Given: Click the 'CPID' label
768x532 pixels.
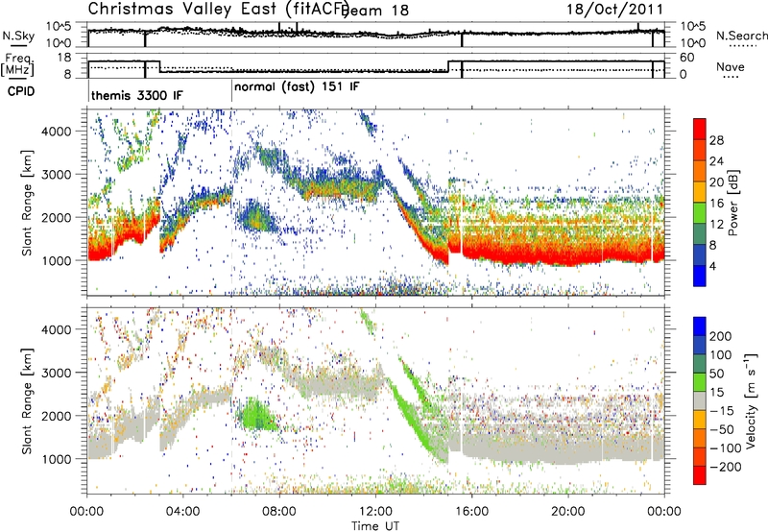Looking at the screenshot, I should tap(21, 91).
